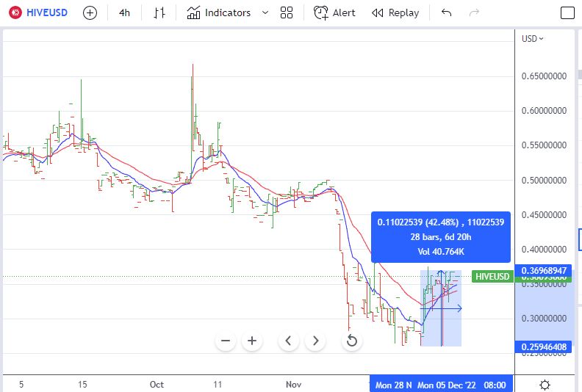Click the 0.65000000 price axis value
582x392 pixels.
click(x=544, y=76)
